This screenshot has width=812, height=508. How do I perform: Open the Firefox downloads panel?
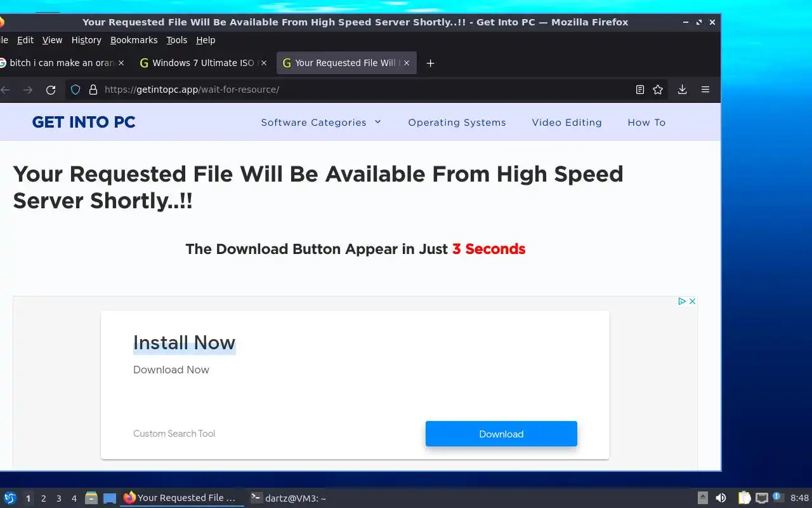[683, 90]
